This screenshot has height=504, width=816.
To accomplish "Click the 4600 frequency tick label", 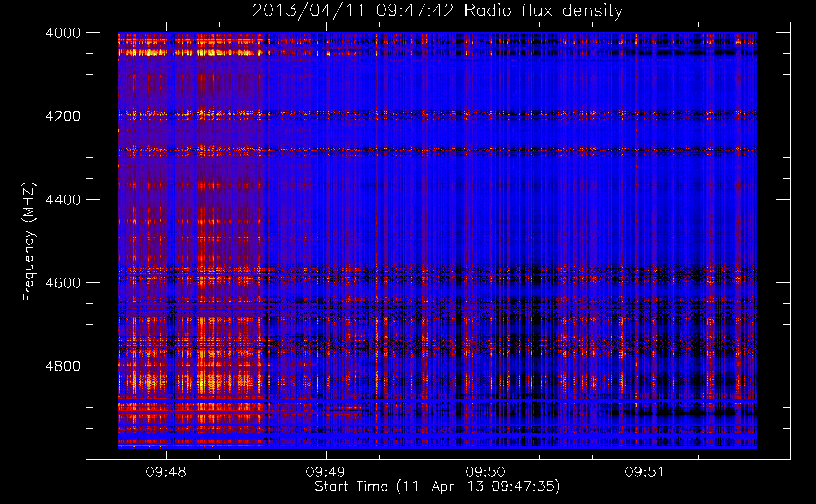I will point(63,283).
